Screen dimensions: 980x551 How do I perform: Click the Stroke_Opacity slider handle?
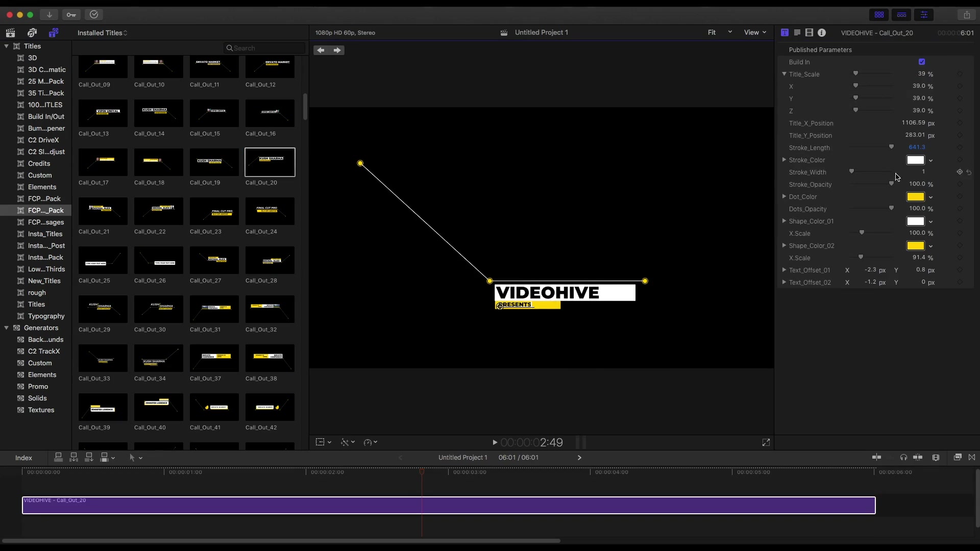point(891,184)
